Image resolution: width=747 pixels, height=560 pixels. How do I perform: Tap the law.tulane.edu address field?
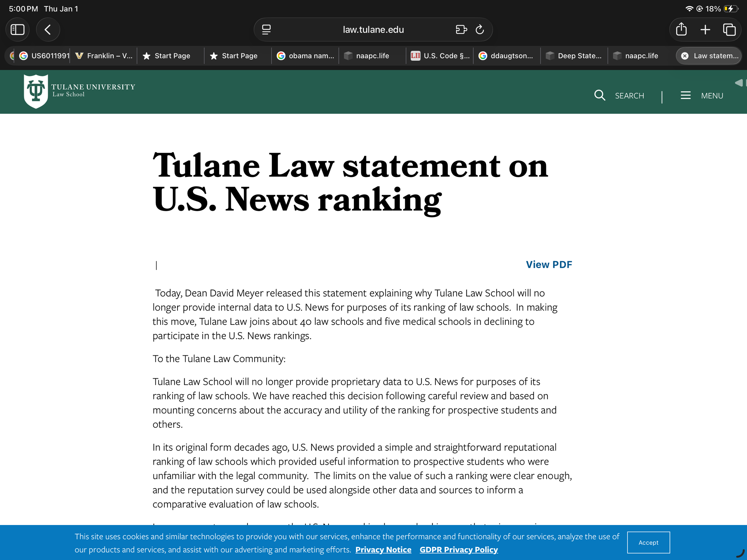[x=373, y=30]
